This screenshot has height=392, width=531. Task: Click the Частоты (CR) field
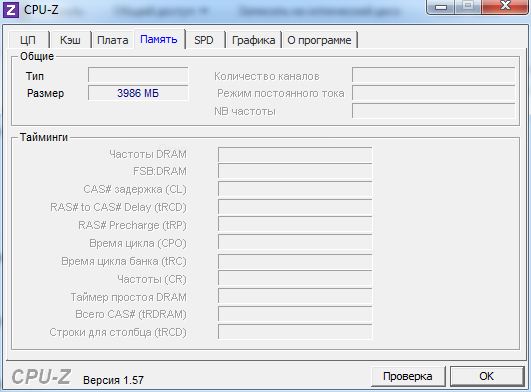coord(295,279)
